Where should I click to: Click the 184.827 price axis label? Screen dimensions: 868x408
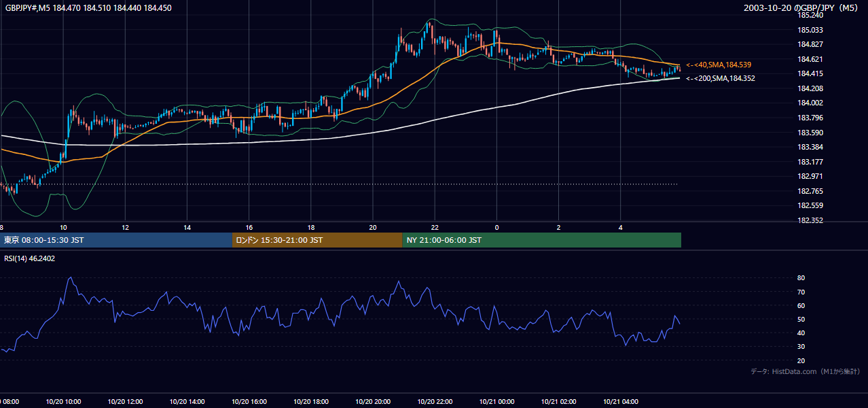(x=810, y=44)
